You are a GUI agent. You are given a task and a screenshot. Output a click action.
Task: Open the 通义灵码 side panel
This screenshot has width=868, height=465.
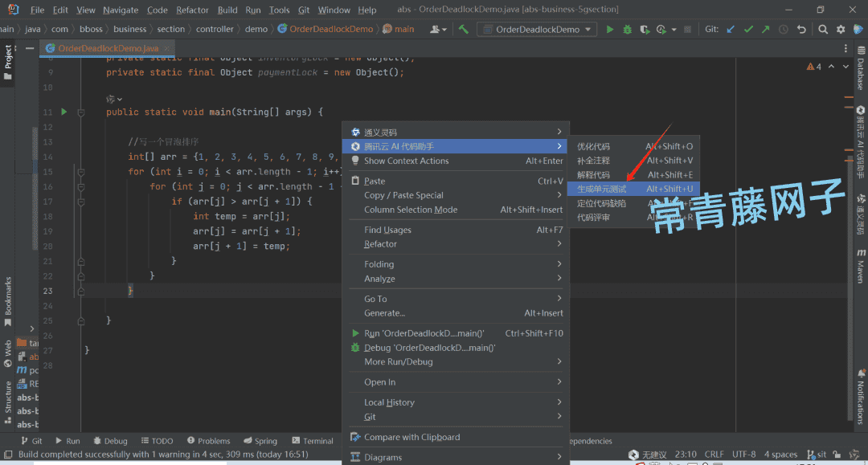861,214
